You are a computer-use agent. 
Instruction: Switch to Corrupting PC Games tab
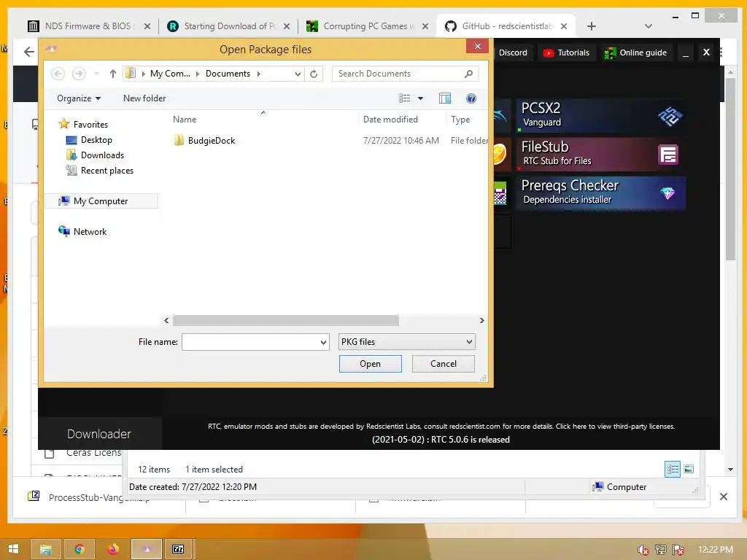(x=368, y=26)
